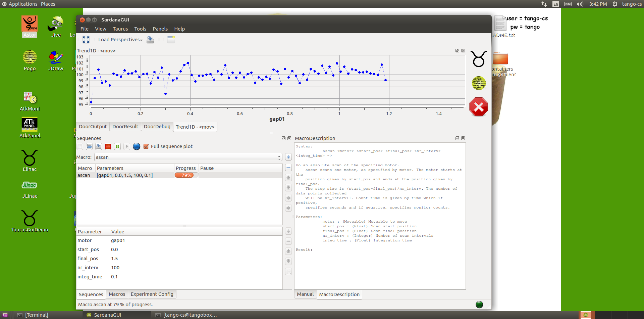The width and height of the screenshot is (644, 319).
Task: Uncheck Full sequence plot
Action: [146, 146]
